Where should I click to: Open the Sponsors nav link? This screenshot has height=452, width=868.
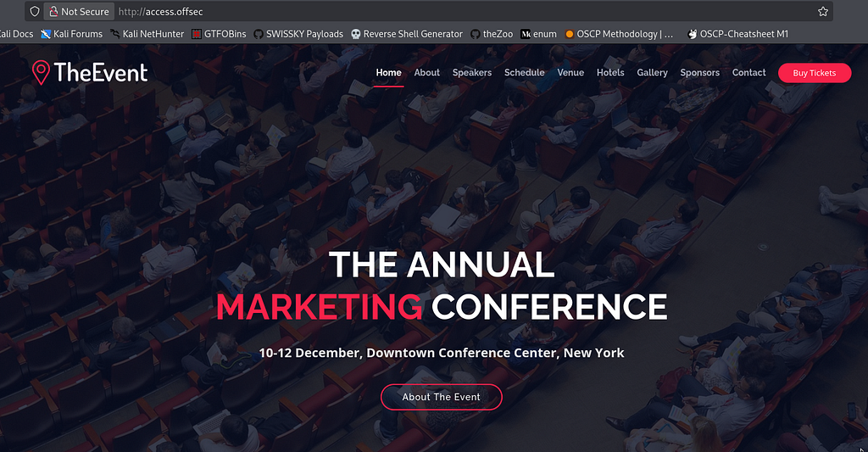[699, 73]
